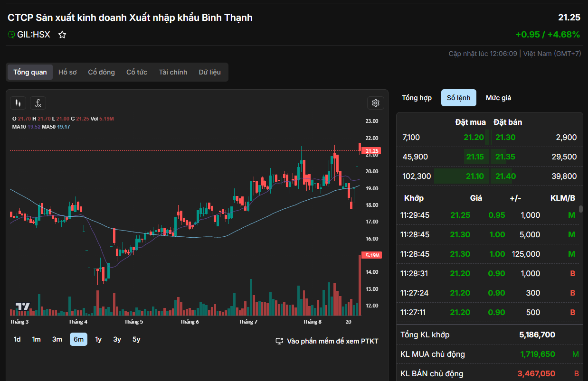The height and width of the screenshot is (381, 588).
Task: Click the monitor icon beside Vào phần mềm
Action: (x=279, y=341)
